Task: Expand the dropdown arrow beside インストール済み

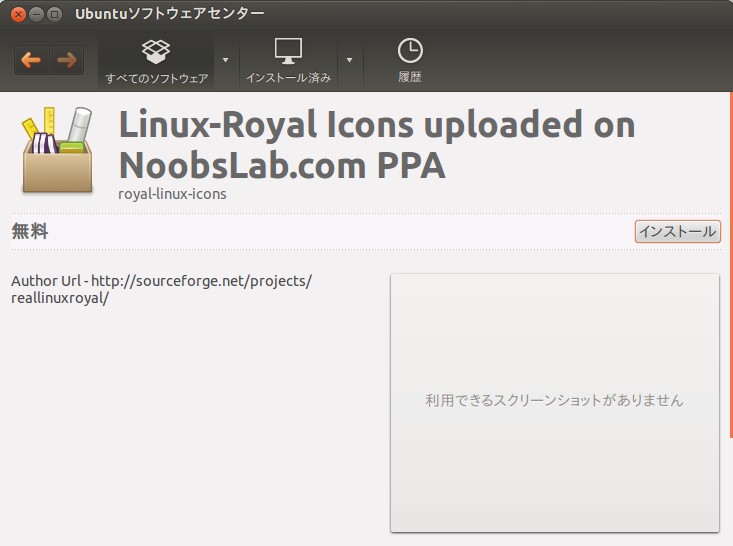Action: 349,60
